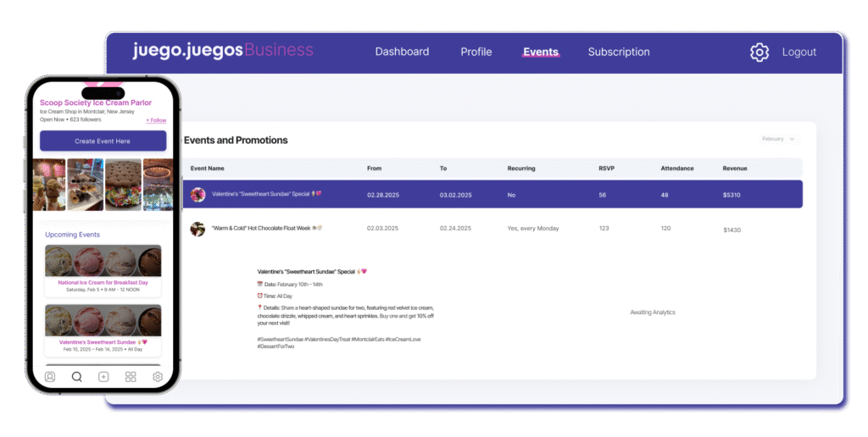
Task: Tap grid icon in phone bottom bar
Action: [x=131, y=377]
